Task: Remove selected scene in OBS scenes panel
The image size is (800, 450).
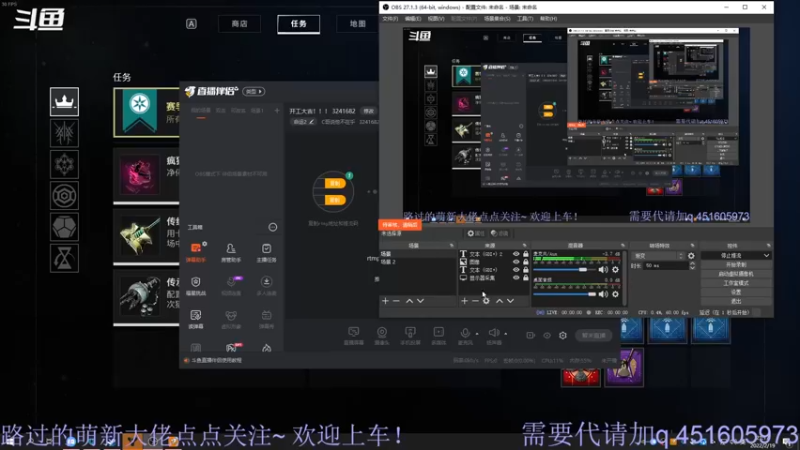Action: click(396, 301)
